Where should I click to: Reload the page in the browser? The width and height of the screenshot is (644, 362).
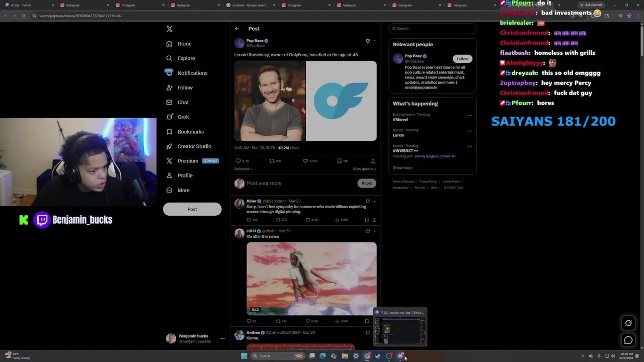tap(23, 16)
